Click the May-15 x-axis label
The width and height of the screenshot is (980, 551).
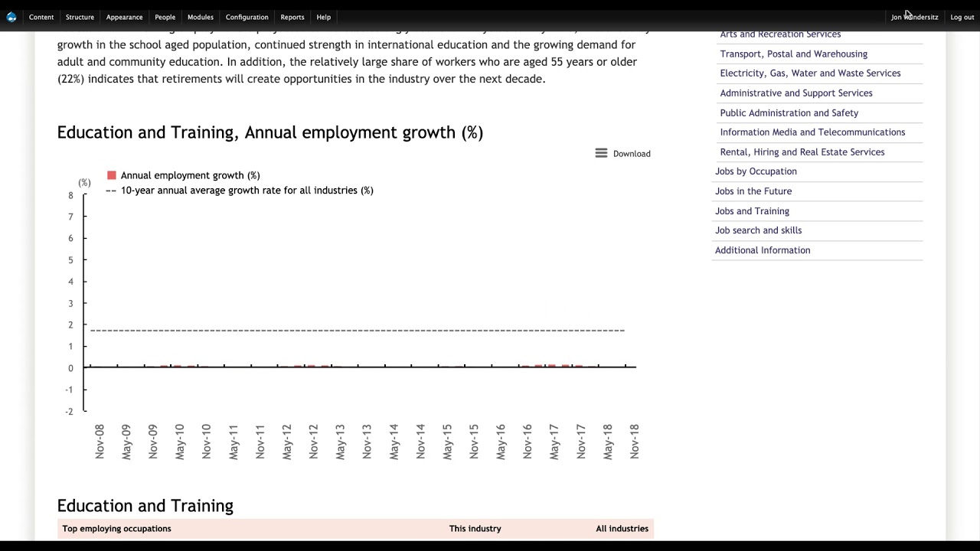click(447, 442)
